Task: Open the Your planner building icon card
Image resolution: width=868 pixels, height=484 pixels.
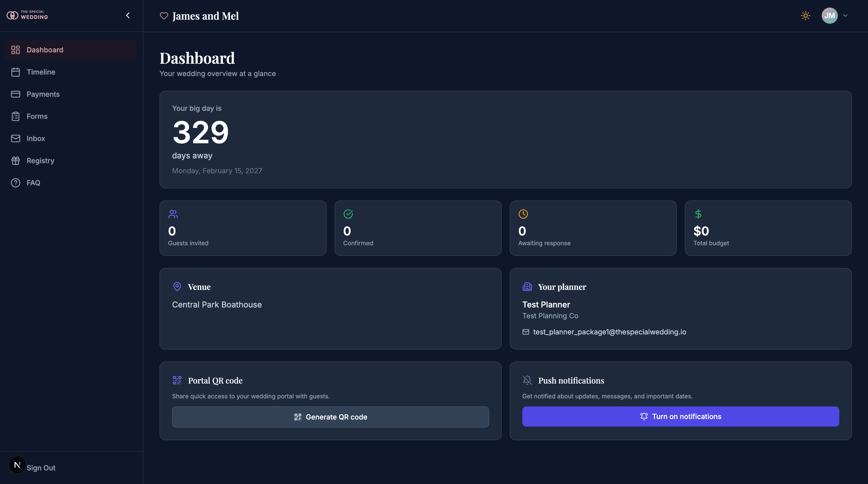Action: tap(527, 286)
